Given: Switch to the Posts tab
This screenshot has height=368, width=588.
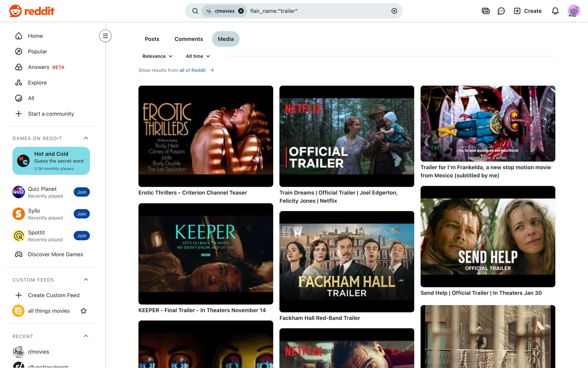Looking at the screenshot, I should tap(152, 39).
